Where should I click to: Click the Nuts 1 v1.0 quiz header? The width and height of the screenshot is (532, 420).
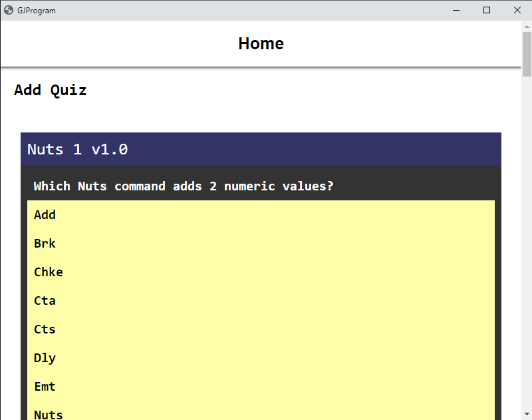[x=78, y=149]
